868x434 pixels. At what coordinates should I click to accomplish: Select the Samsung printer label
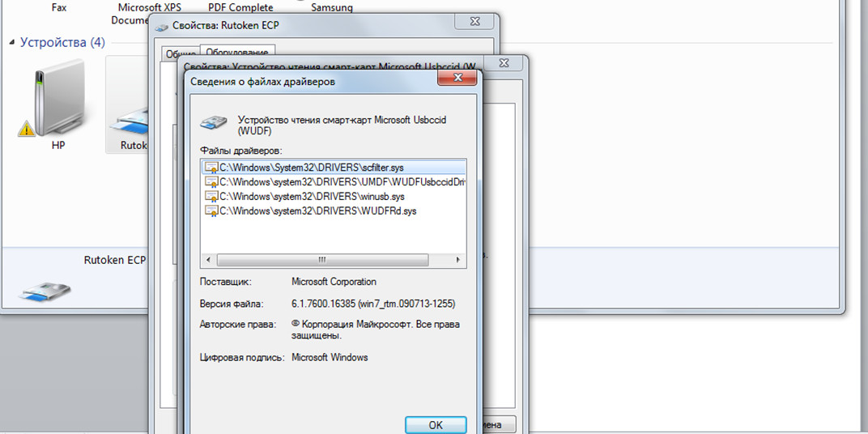[x=332, y=8]
